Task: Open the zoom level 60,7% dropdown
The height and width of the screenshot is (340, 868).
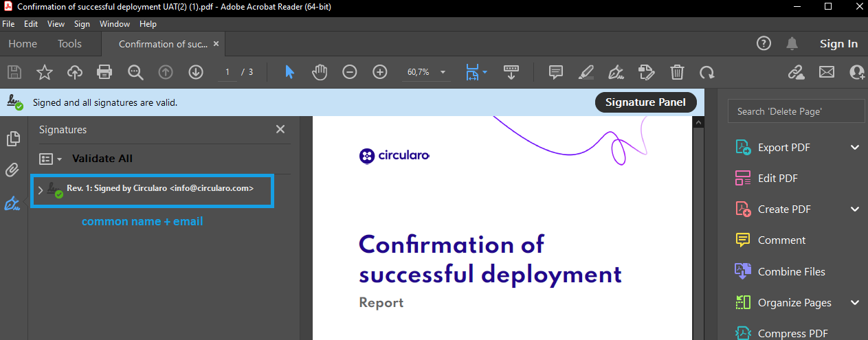Action: click(x=443, y=72)
